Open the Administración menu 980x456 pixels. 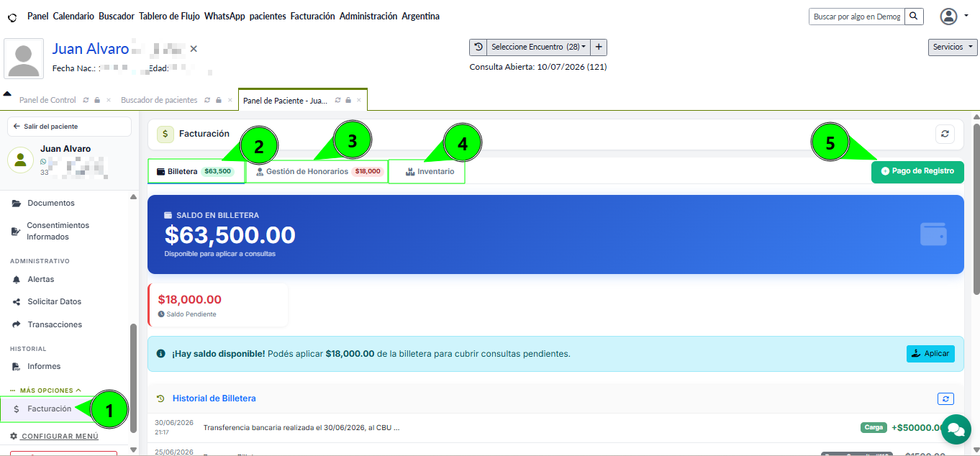pyautogui.click(x=368, y=16)
